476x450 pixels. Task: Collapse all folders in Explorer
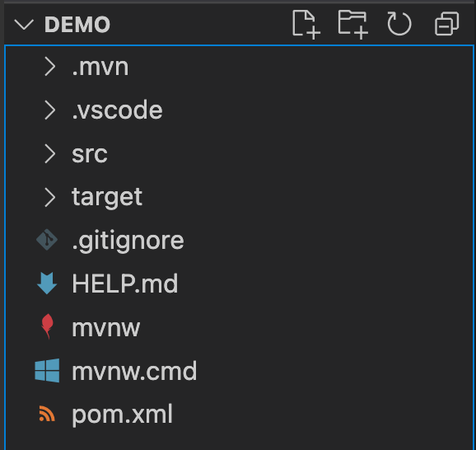point(447,24)
